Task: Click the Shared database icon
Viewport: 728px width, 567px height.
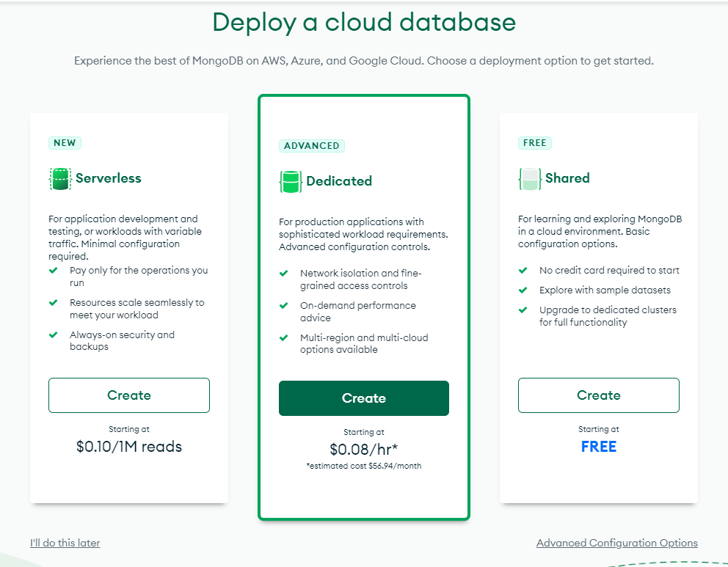Action: point(530,179)
